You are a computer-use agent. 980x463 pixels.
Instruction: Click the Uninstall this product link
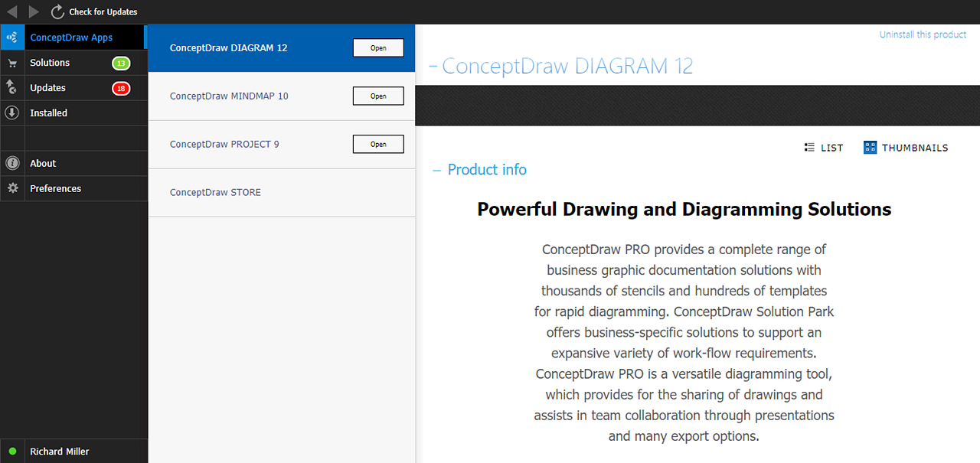coord(923,34)
